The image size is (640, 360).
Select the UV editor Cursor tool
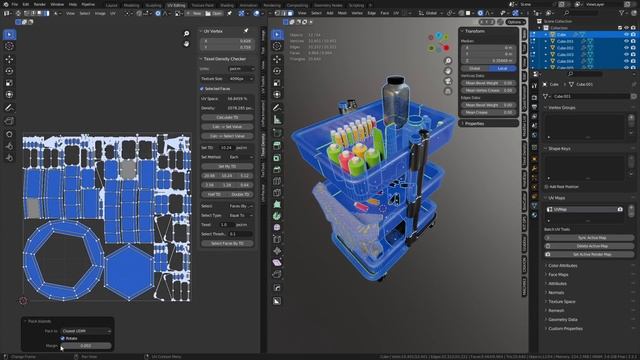point(9,47)
